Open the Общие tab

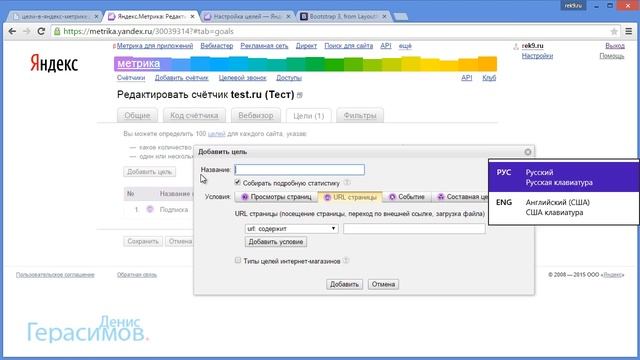(137, 116)
